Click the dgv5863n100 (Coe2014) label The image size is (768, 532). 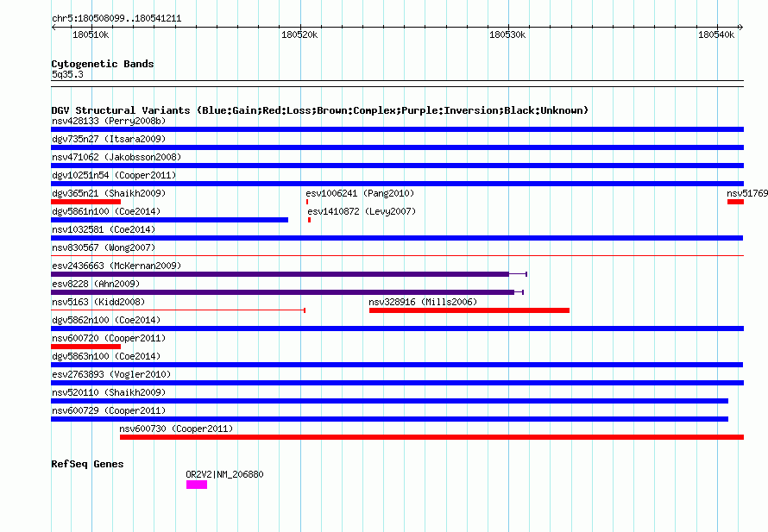(x=106, y=356)
